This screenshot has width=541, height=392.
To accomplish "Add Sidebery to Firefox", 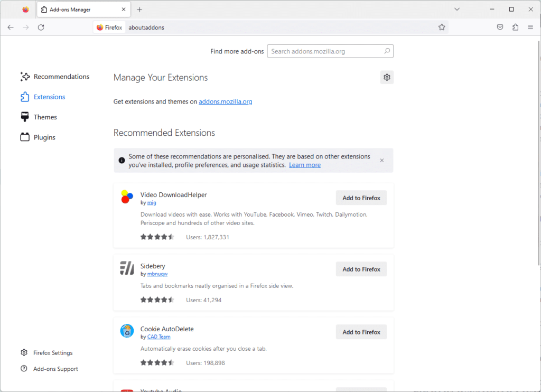I will pos(361,269).
